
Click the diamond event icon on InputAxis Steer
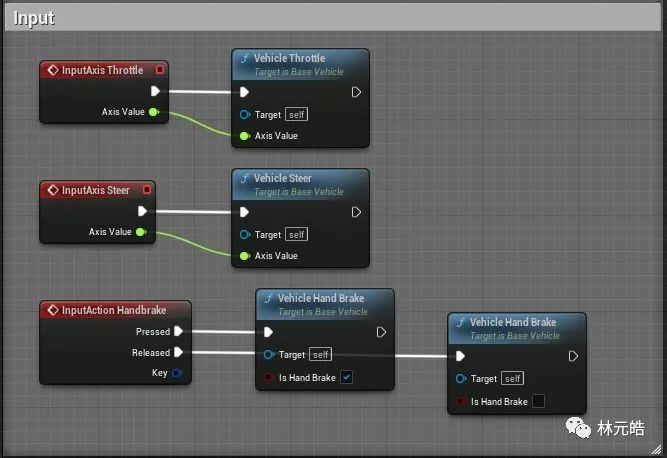53,190
